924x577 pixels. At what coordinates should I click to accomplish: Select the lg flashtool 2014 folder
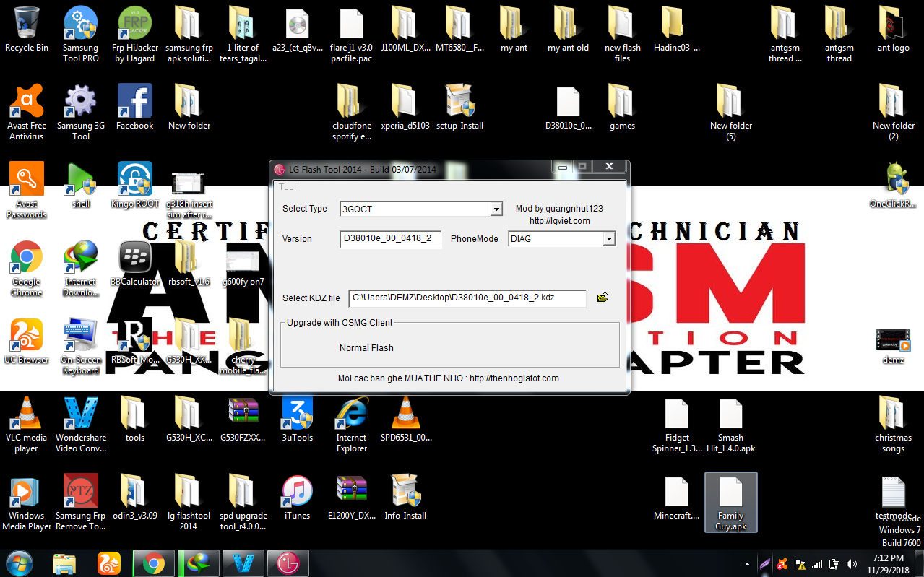point(189,502)
